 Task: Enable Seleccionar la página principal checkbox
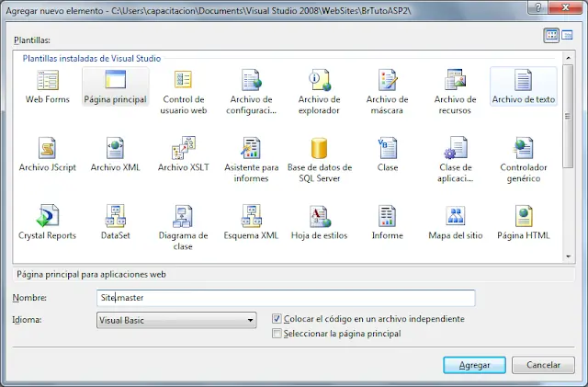point(277,334)
